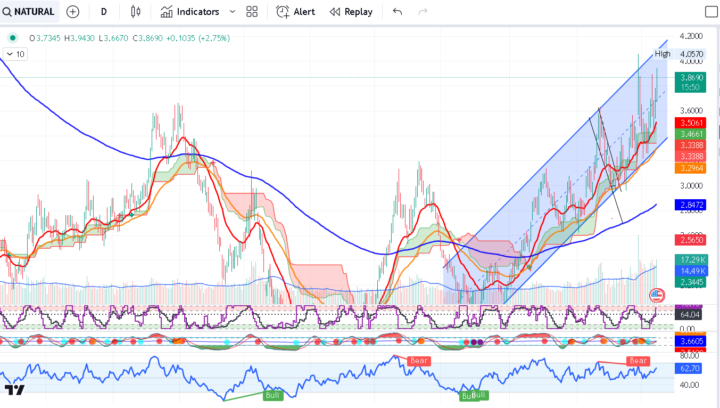Select the 2.3445 scale label
This screenshot has height=408, width=720.
click(x=690, y=282)
